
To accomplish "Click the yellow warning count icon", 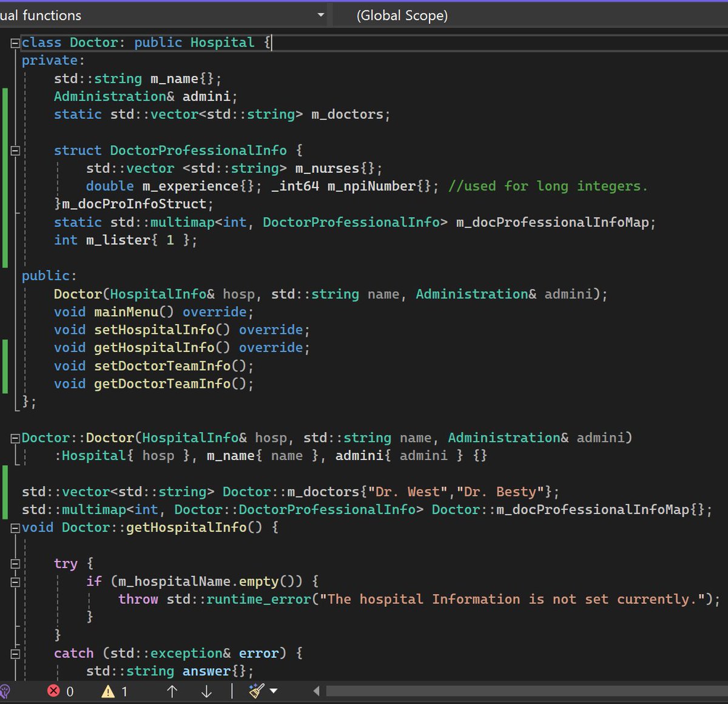I will coord(108,691).
